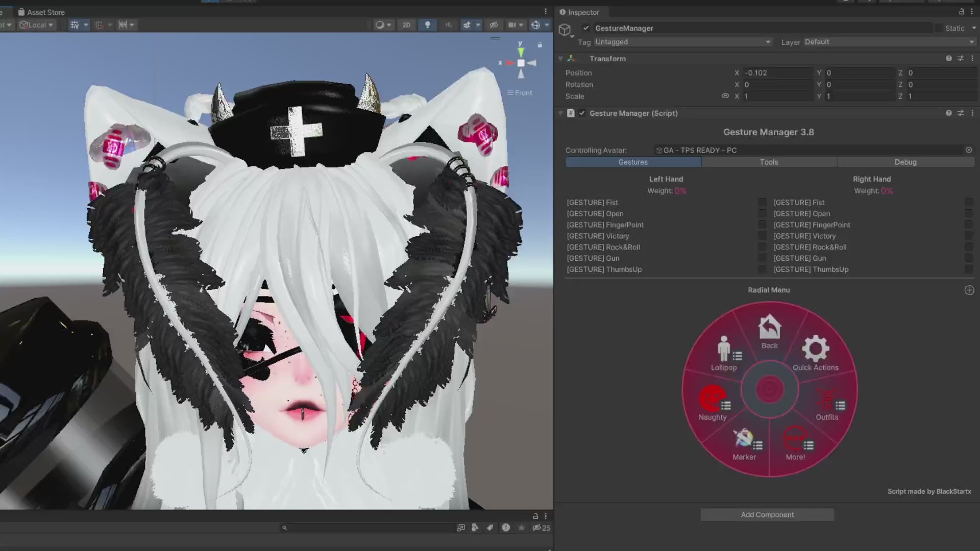Toggle GestureManager object active checkbox
Screen dimensions: 980x551
pos(586,28)
